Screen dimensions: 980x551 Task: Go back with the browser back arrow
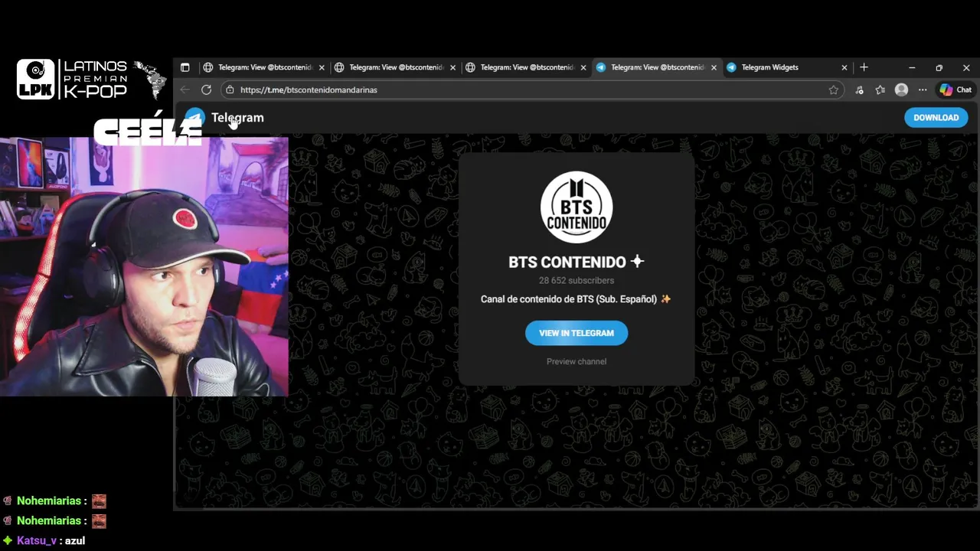click(185, 90)
